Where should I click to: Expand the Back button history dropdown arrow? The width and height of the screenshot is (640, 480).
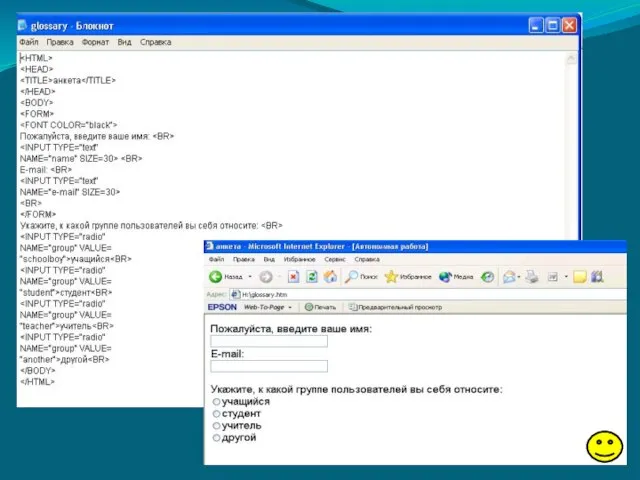click(x=250, y=276)
